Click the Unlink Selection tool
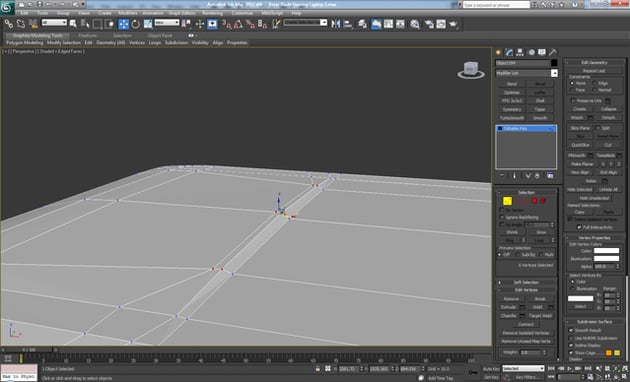Image resolution: width=630 pixels, height=382 pixels. 21,24
